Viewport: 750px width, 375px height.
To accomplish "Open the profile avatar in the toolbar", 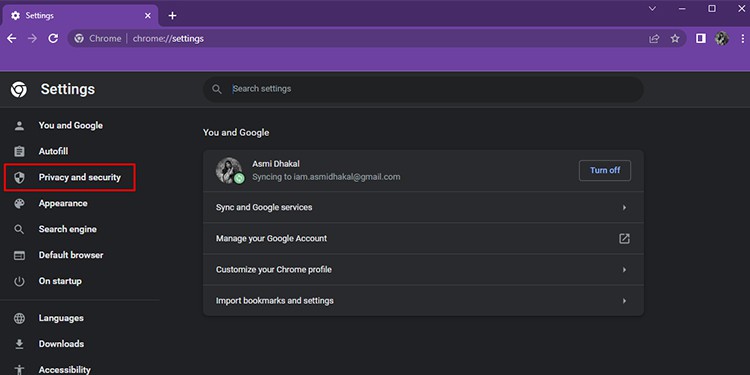I will (x=722, y=39).
